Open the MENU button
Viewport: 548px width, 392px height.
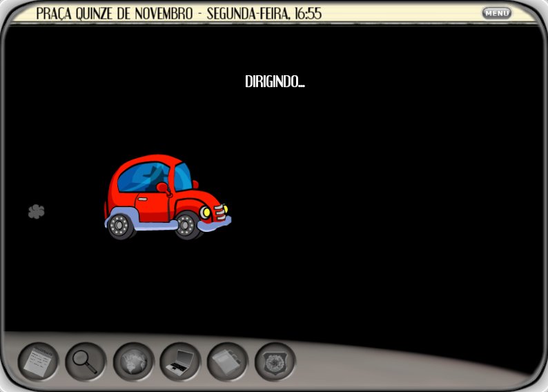pyautogui.click(x=497, y=13)
